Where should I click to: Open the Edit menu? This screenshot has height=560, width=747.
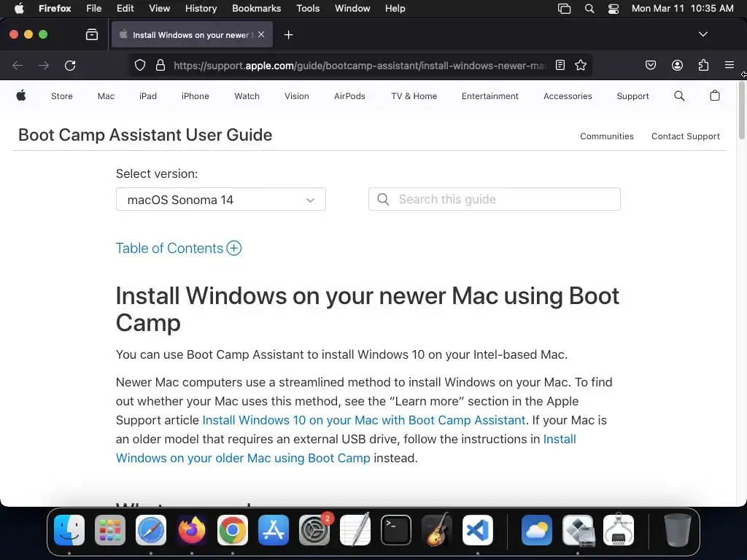coord(125,8)
